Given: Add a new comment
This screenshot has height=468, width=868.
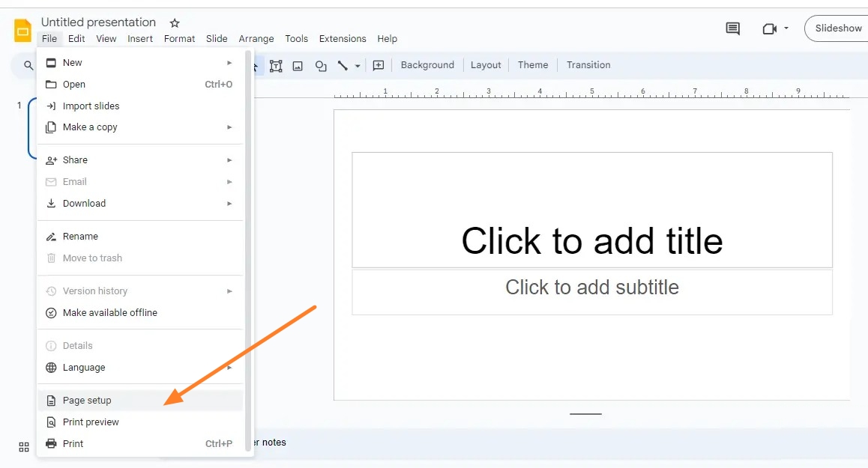Looking at the screenshot, I should 378,65.
